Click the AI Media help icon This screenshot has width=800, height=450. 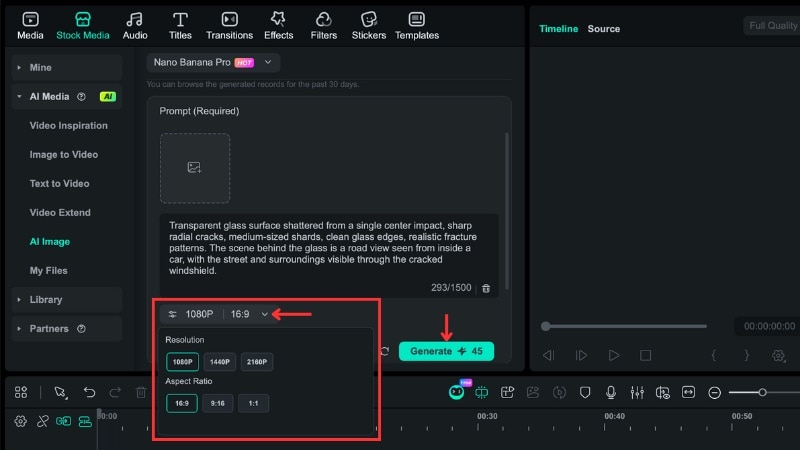(x=81, y=96)
